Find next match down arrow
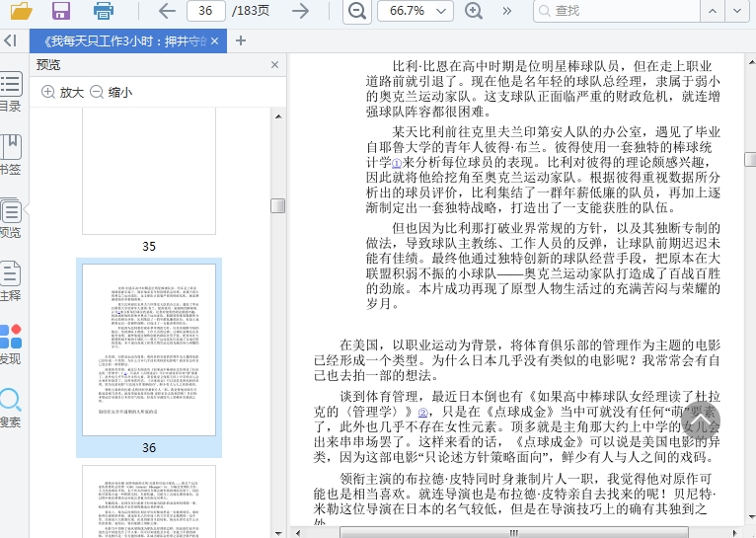 coord(737,11)
